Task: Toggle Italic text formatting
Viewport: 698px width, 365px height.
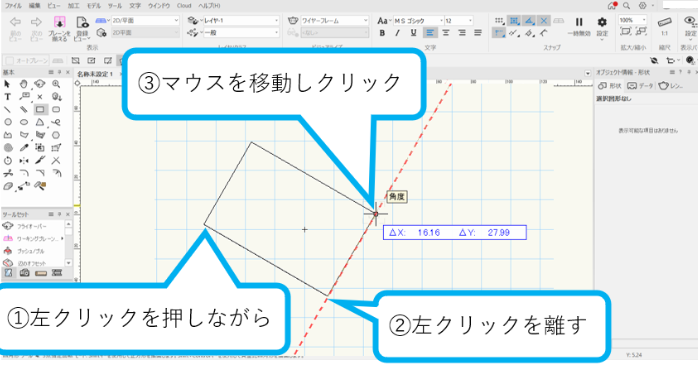Action: point(398,33)
